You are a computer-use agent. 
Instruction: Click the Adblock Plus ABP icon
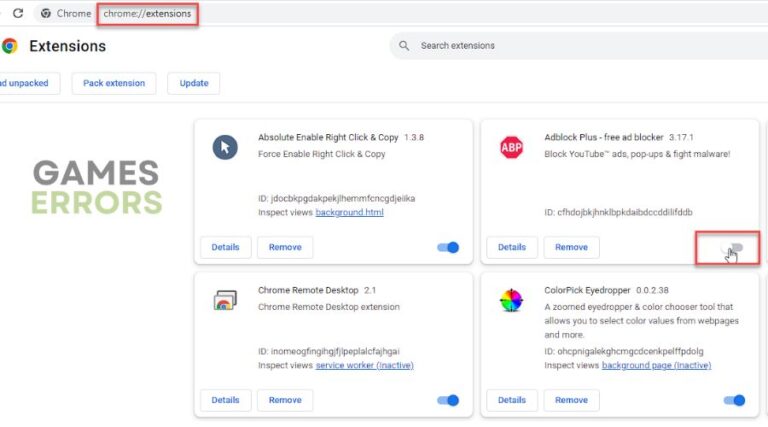click(511, 148)
